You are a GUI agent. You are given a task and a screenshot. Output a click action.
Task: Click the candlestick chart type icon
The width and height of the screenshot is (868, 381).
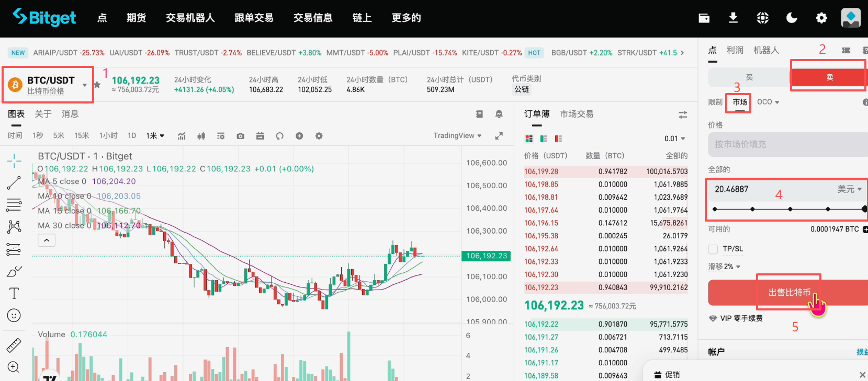tap(201, 136)
